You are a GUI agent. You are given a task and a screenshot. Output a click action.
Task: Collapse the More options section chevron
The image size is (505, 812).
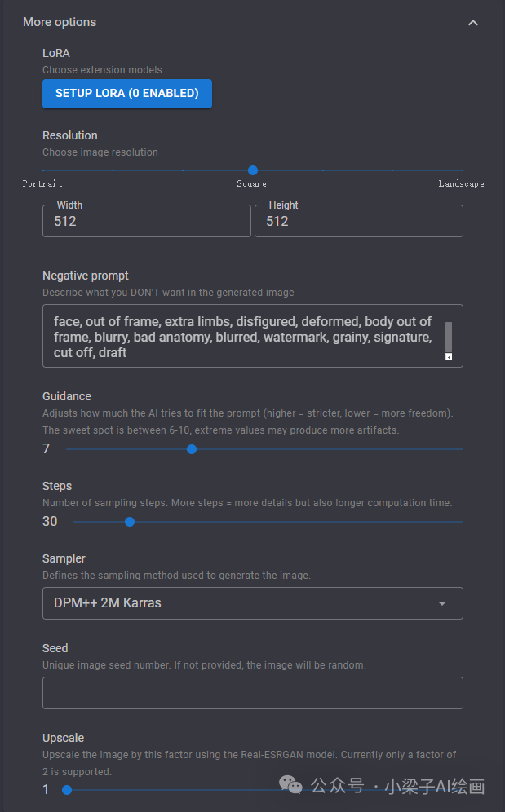(x=473, y=23)
